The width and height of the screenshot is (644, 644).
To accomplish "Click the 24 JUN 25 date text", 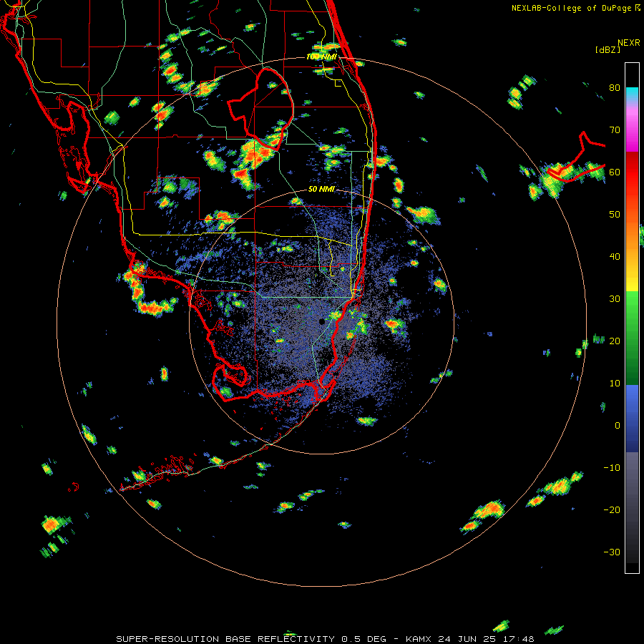I will pyautogui.click(x=469, y=639).
